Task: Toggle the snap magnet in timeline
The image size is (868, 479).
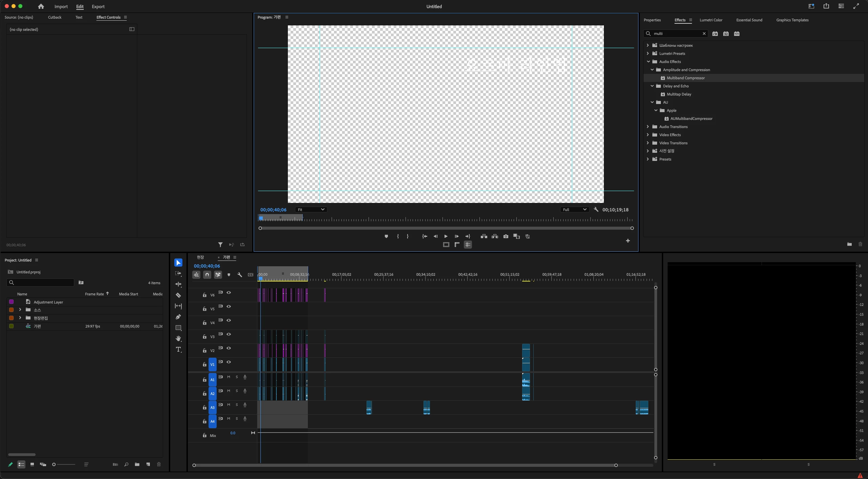Action: pos(207,275)
